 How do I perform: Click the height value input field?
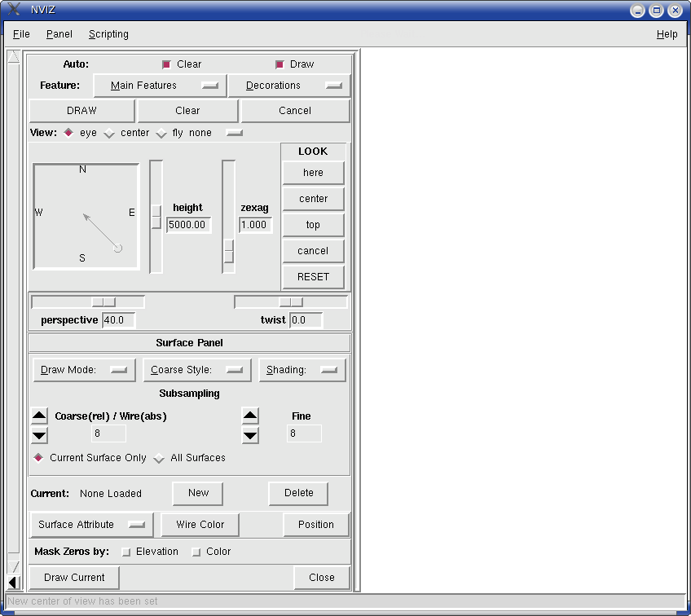(x=188, y=225)
